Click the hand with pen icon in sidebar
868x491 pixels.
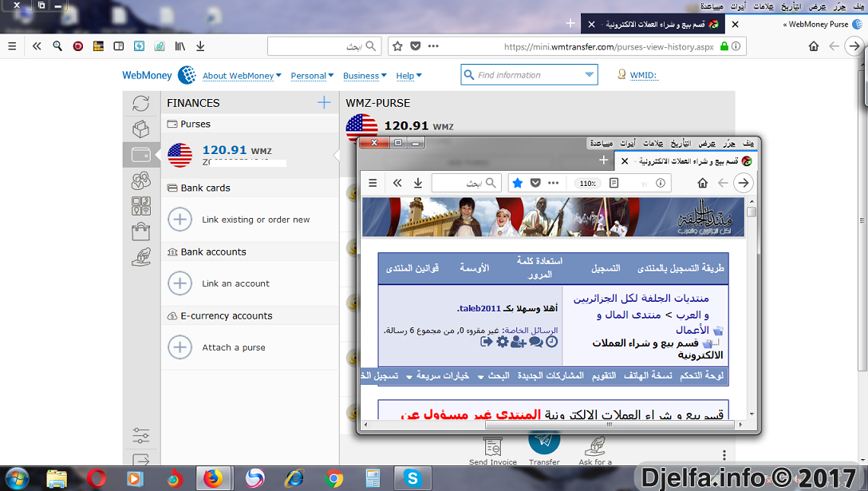pyautogui.click(x=141, y=257)
